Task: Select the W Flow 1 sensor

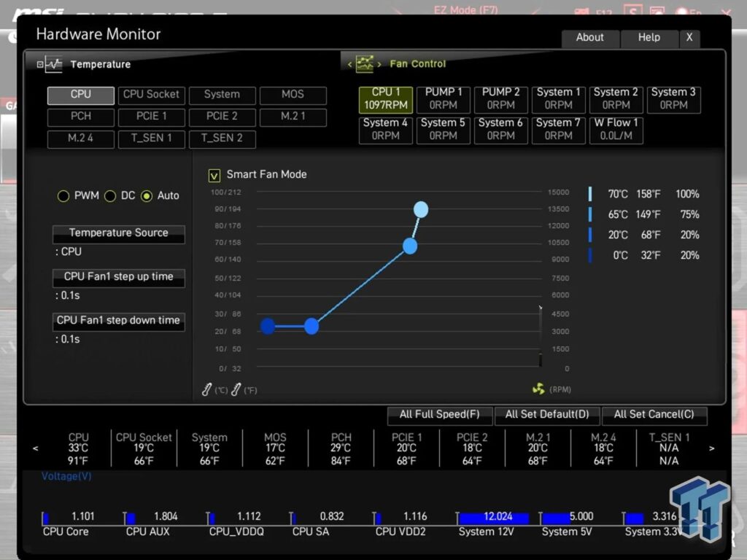Action: [x=616, y=130]
